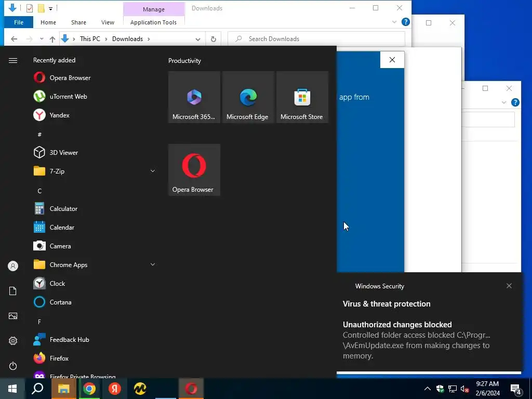Image resolution: width=532 pixels, height=399 pixels.
Task: Open user account icon in Start sidebar
Action: tap(13, 266)
